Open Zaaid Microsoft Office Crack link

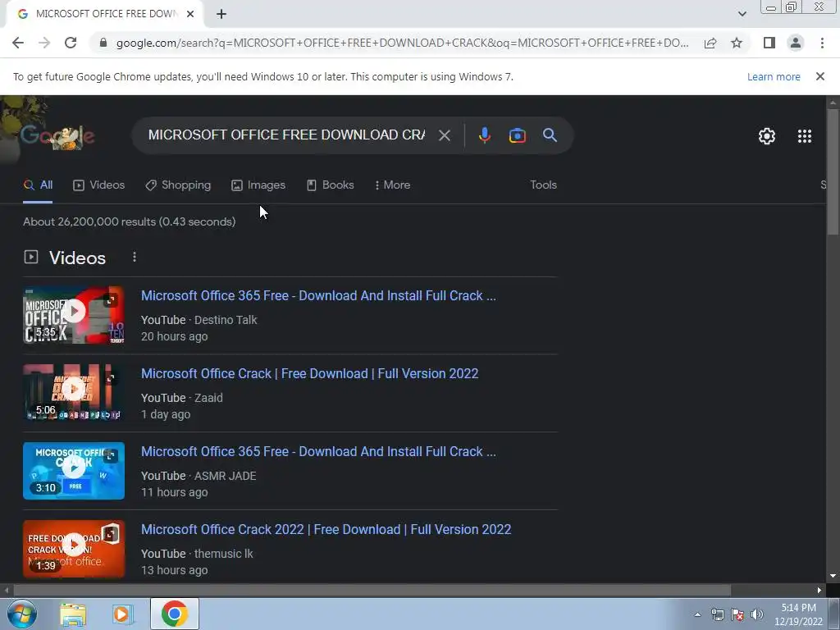coord(309,373)
